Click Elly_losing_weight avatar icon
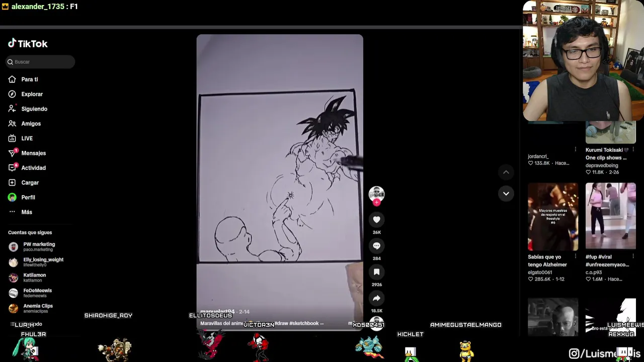The height and width of the screenshot is (362, 644). tap(14, 262)
